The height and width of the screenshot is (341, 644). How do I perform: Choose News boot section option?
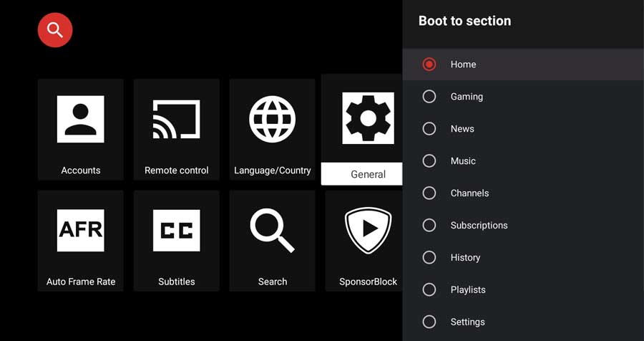coord(523,129)
